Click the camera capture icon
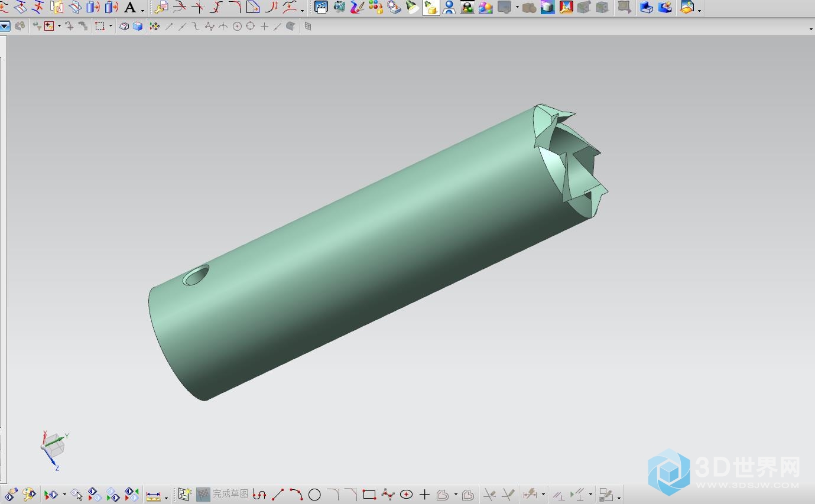Viewport: 815px width, 504px height. point(339,8)
